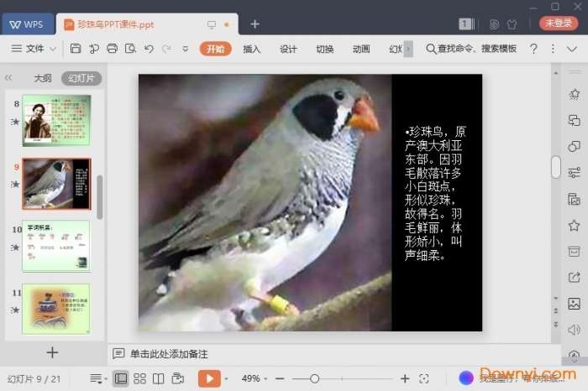Select slide 11 thumbnail
Screen dimensions: 588x391
coord(56,309)
